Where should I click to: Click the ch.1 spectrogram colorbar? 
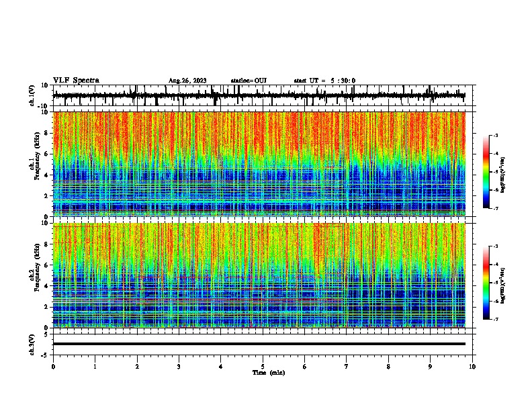click(x=486, y=172)
